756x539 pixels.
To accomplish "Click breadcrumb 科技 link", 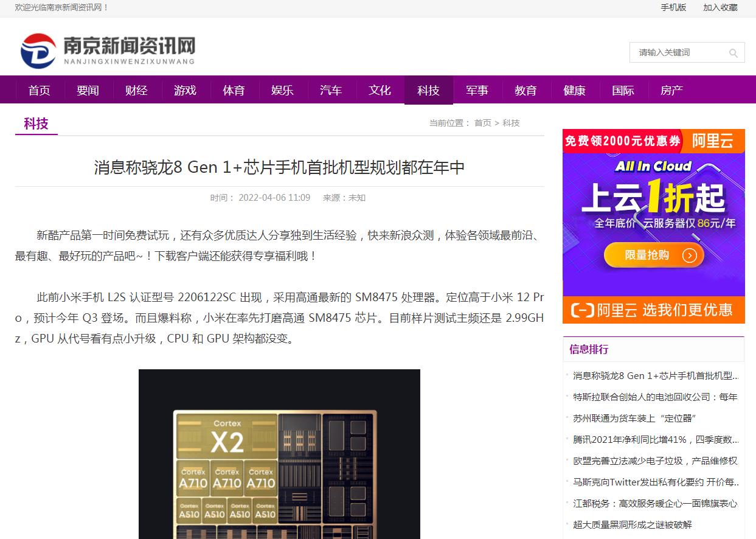I will (511, 123).
